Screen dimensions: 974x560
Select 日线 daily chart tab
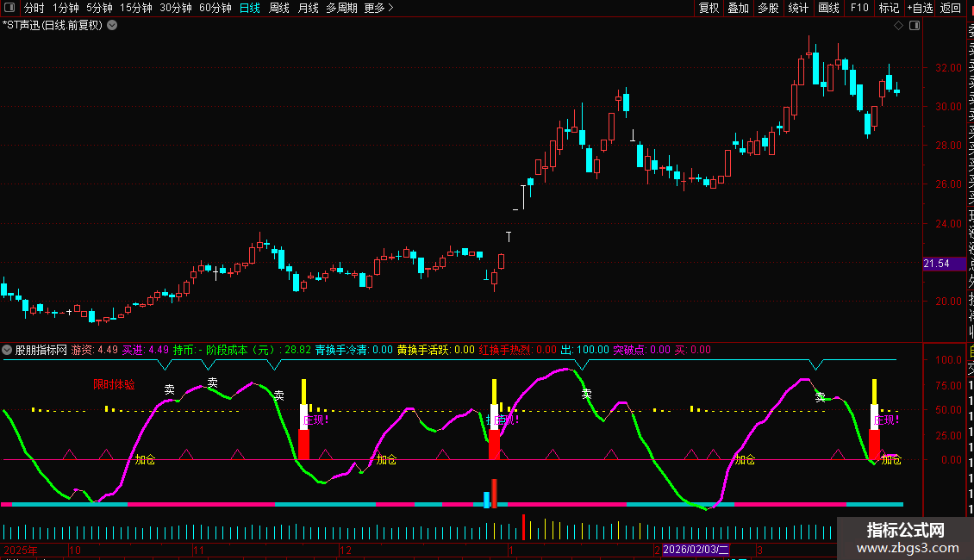[x=250, y=8]
